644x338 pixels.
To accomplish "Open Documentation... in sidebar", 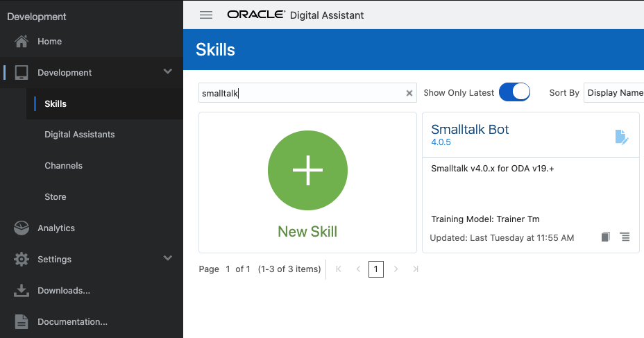I will tap(72, 321).
